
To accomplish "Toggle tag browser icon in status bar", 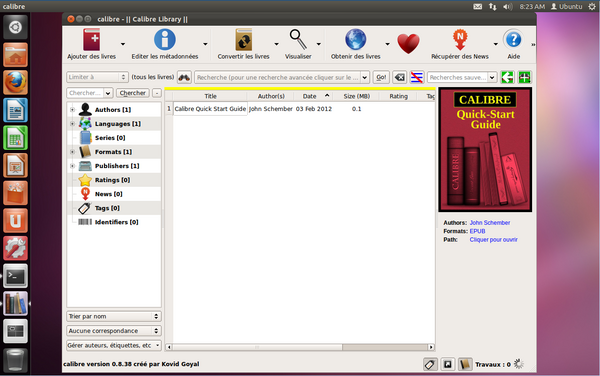I will (430, 365).
